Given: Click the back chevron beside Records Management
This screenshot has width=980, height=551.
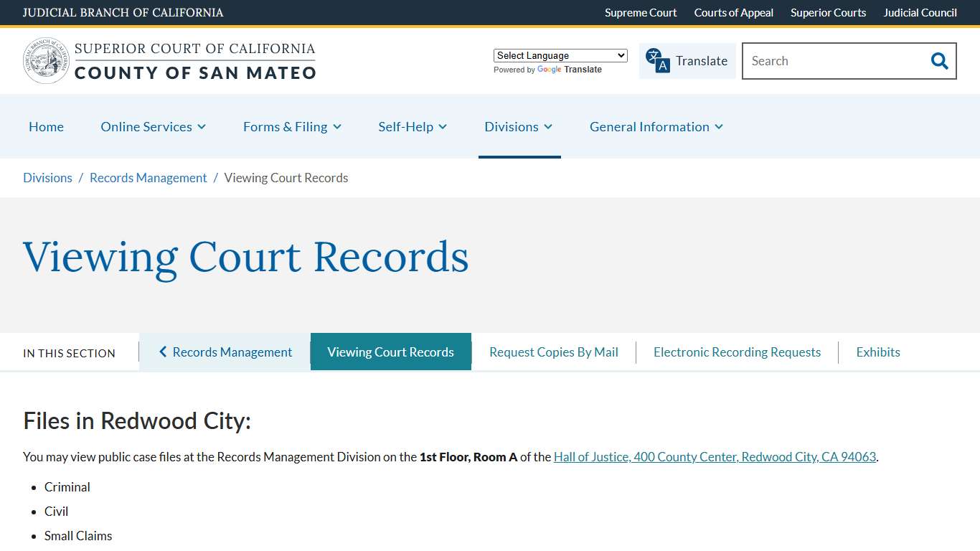Looking at the screenshot, I should (162, 352).
